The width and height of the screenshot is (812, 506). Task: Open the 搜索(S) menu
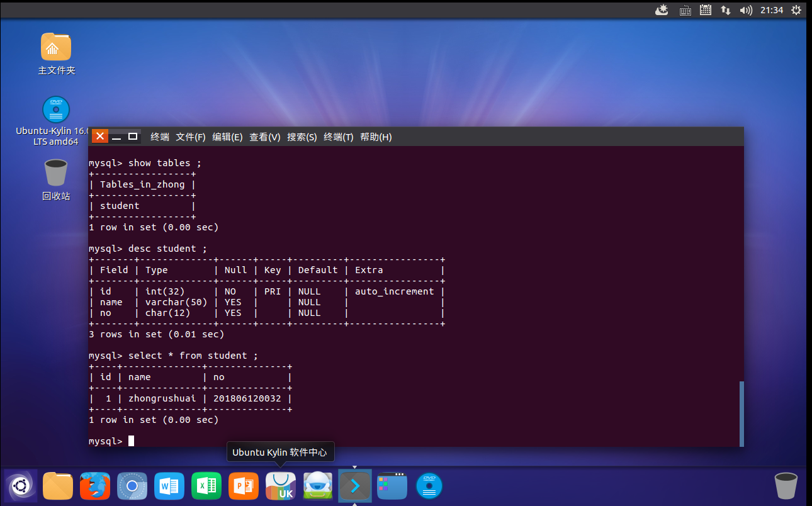(302, 137)
